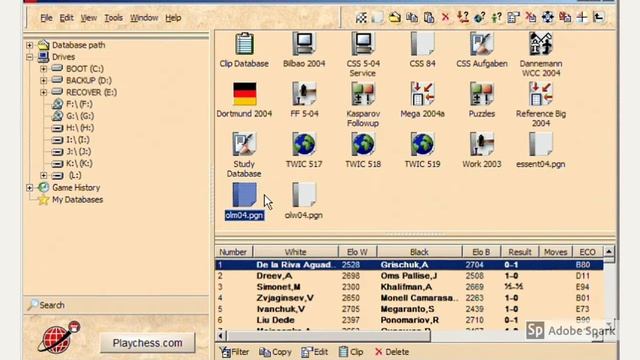Screen dimensions: 640x360
Task: Click the green player question mark icon
Action: point(496,18)
